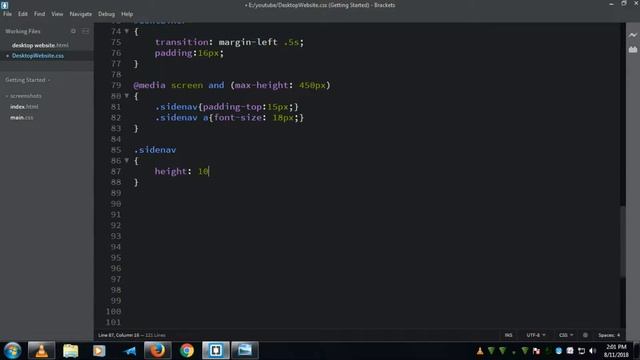Place cursor on 'height' on line 87
This screenshot has height=360, width=640.
click(x=171, y=171)
